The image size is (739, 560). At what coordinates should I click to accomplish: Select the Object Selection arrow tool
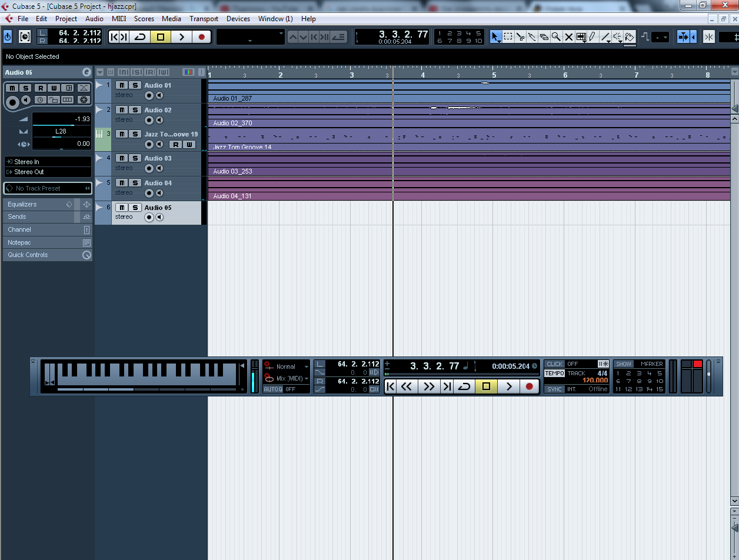pos(496,37)
